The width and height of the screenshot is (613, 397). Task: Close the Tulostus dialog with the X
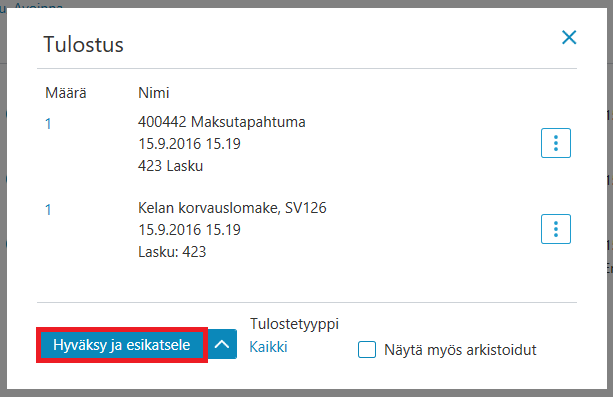(569, 38)
